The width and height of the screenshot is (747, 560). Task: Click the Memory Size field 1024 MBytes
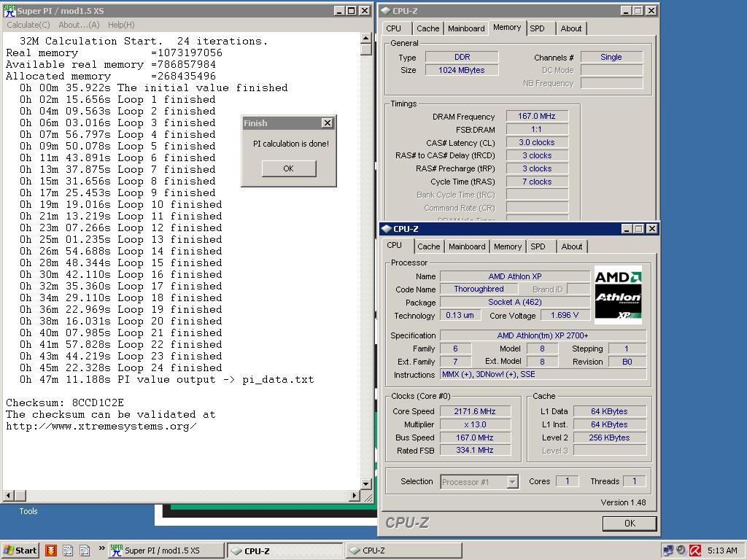(461, 70)
